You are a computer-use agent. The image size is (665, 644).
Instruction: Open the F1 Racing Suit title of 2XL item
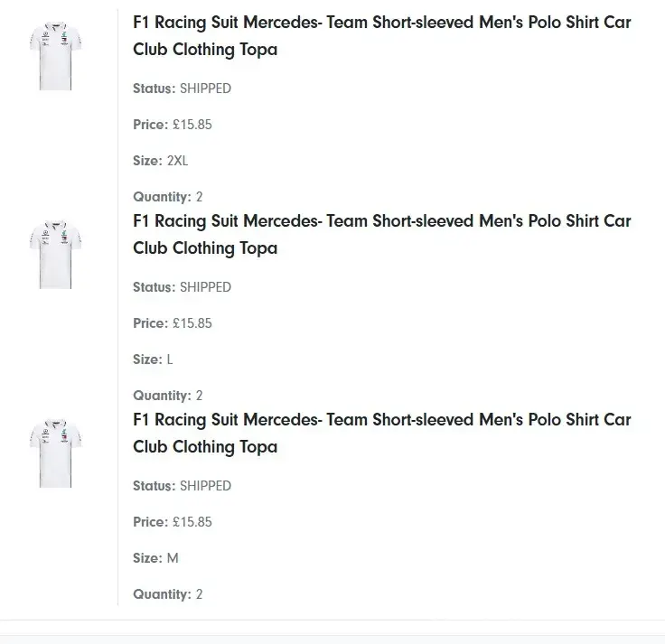(381, 35)
